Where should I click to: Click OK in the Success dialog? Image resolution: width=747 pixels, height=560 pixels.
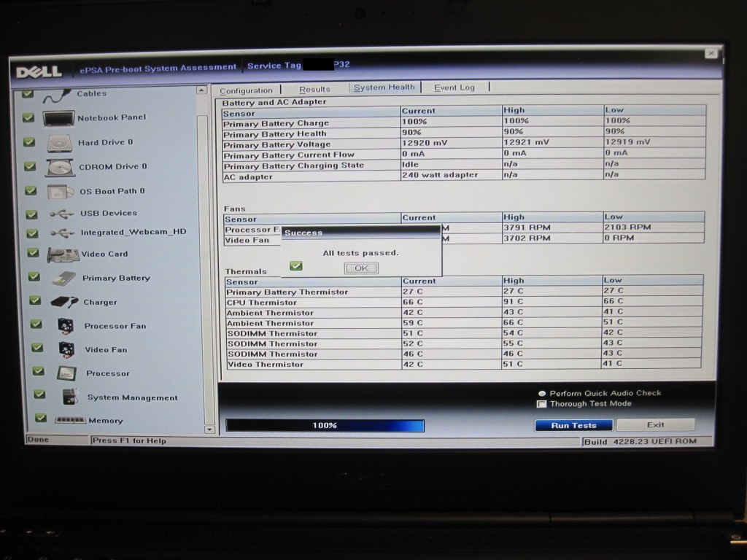[361, 268]
